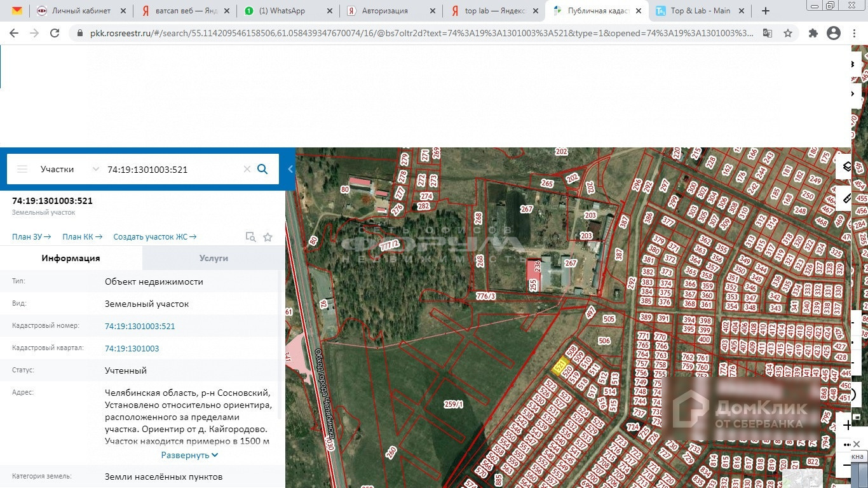Open the hamburger menu in search panel
868x488 pixels.
[22, 169]
